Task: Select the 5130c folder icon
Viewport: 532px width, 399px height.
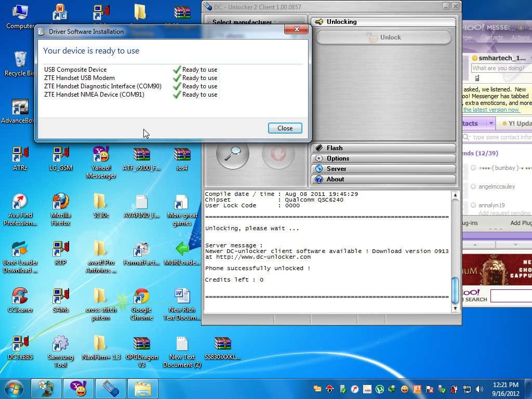Action: [101, 206]
